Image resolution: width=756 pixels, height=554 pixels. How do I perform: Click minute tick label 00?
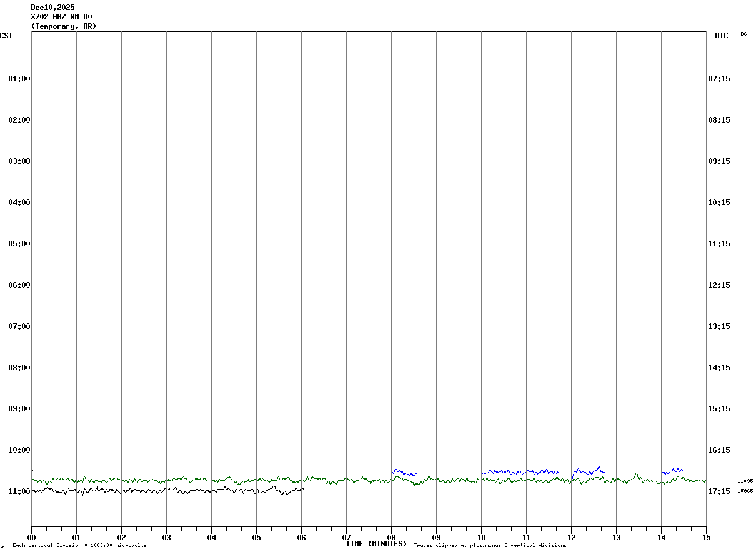pyautogui.click(x=31, y=537)
